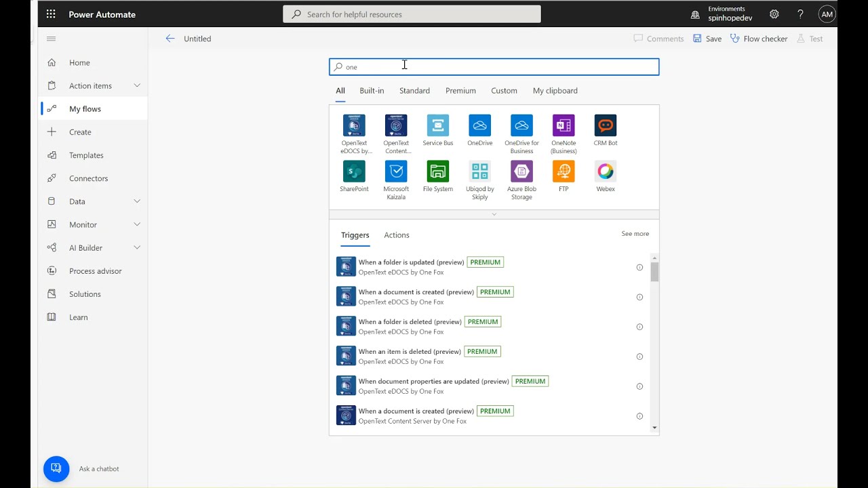The image size is (868, 488).
Task: Go back using the arrow beside Untitled
Action: pos(170,39)
